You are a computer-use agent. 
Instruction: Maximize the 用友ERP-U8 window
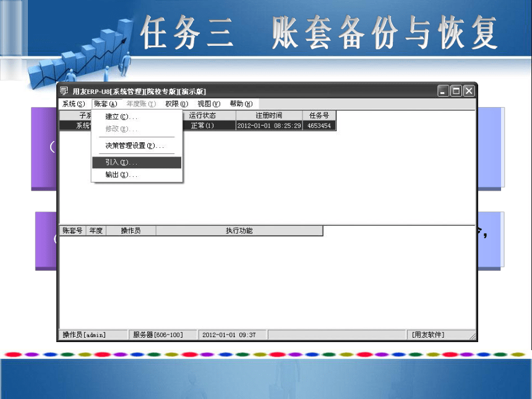(456, 91)
